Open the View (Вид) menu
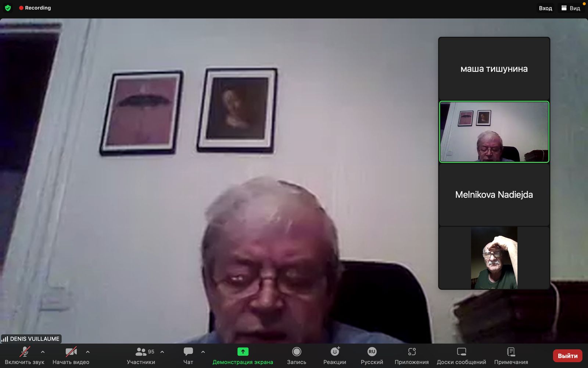Image resolution: width=588 pixels, height=368 pixels. (571, 8)
